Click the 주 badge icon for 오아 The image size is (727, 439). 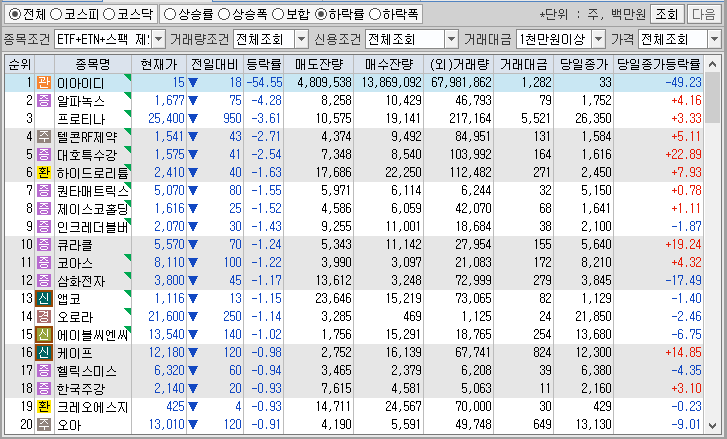[44, 424]
